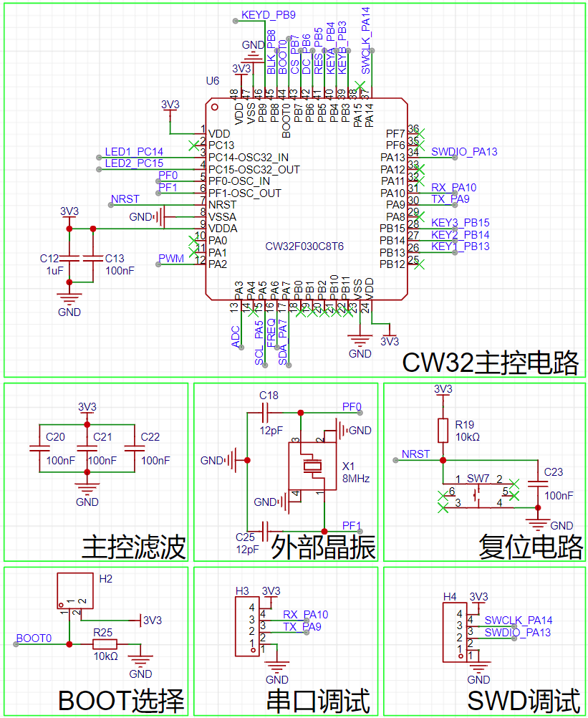This screenshot has width=588, height=718.
Task: Click the U6 designator text
Action: [212, 81]
